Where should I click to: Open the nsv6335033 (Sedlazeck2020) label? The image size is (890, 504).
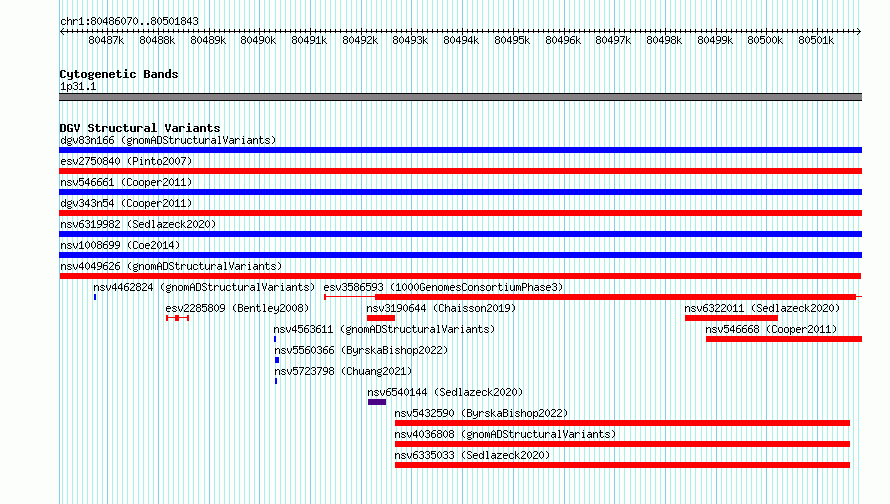(472, 455)
